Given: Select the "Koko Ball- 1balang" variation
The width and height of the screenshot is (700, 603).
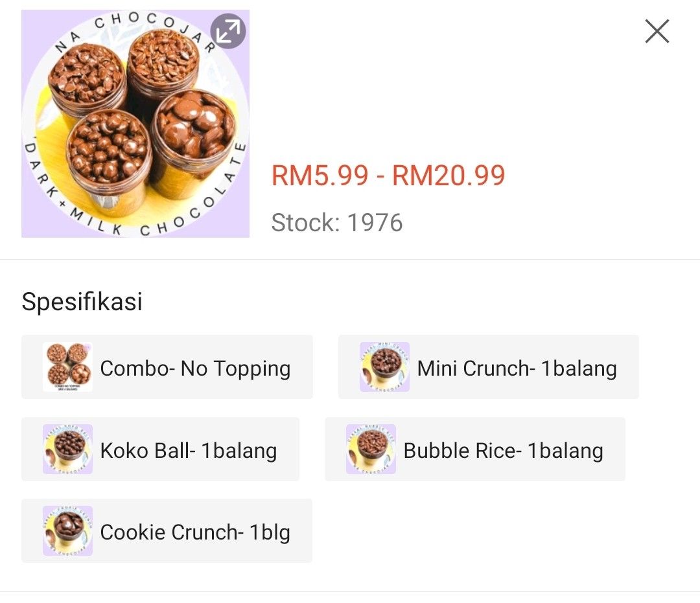Looking at the screenshot, I should [162, 449].
